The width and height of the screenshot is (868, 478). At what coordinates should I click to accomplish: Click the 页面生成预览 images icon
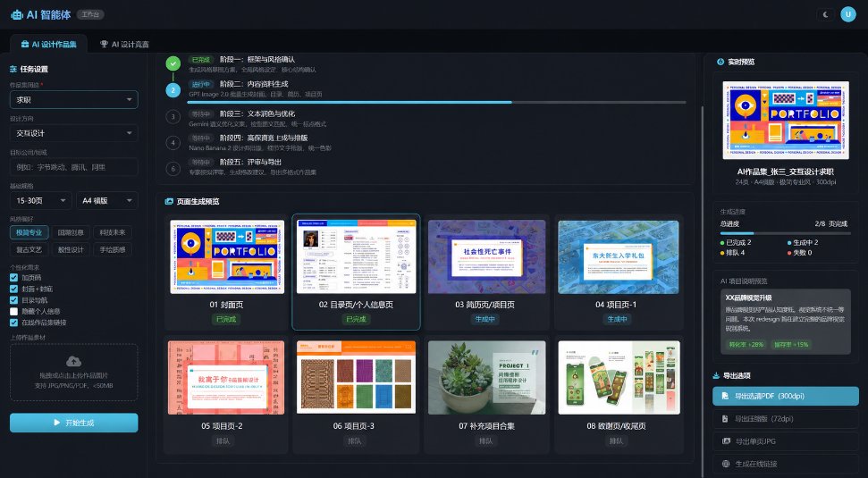169,201
